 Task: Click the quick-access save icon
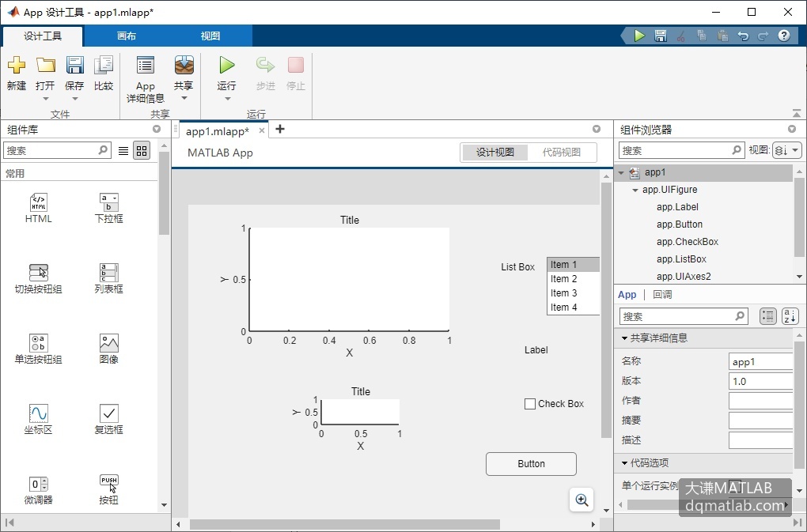click(661, 36)
